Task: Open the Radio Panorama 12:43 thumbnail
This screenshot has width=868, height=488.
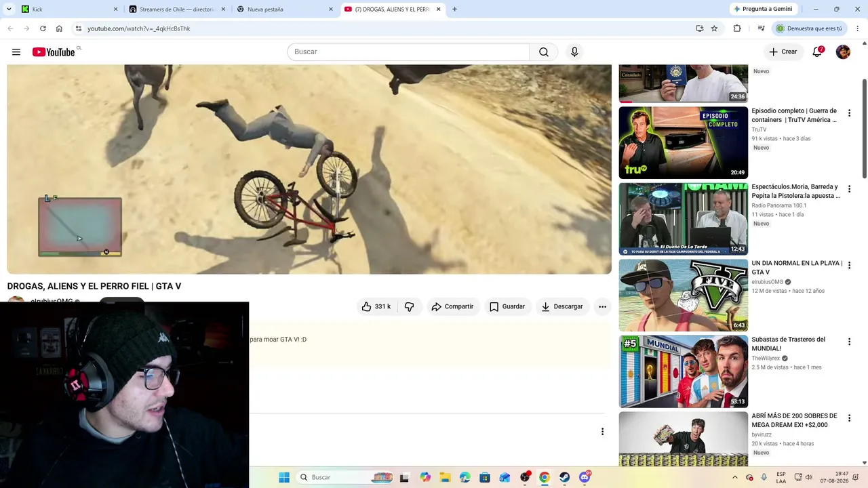Action: (684, 219)
